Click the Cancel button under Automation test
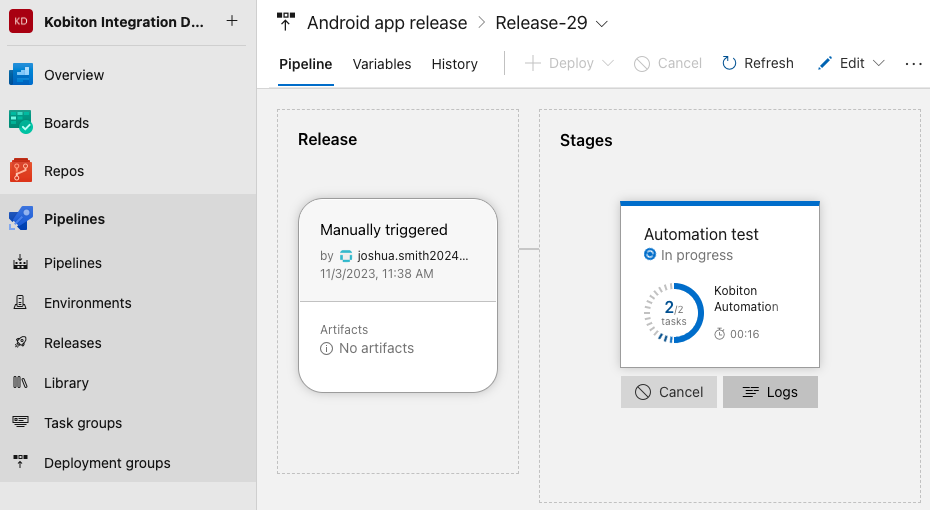The image size is (930, 510). pyautogui.click(x=668, y=392)
